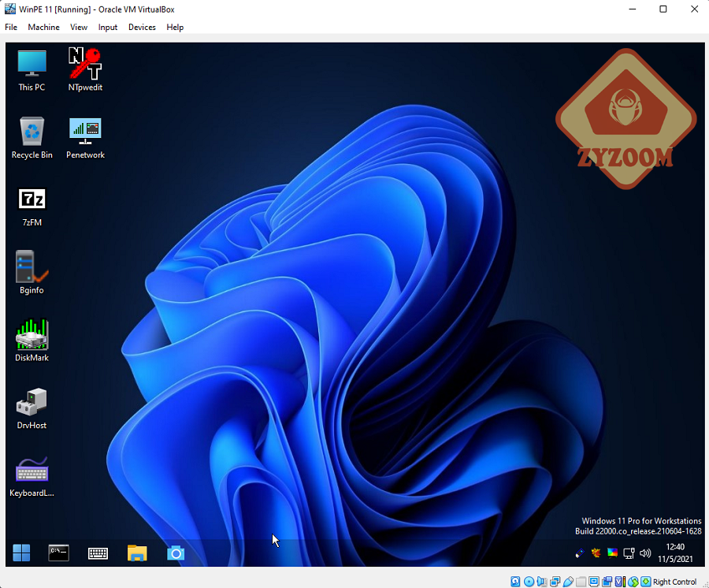Open the on-screen keyboard taskbar icon
Image resolution: width=709 pixels, height=588 pixels.
coord(98,553)
